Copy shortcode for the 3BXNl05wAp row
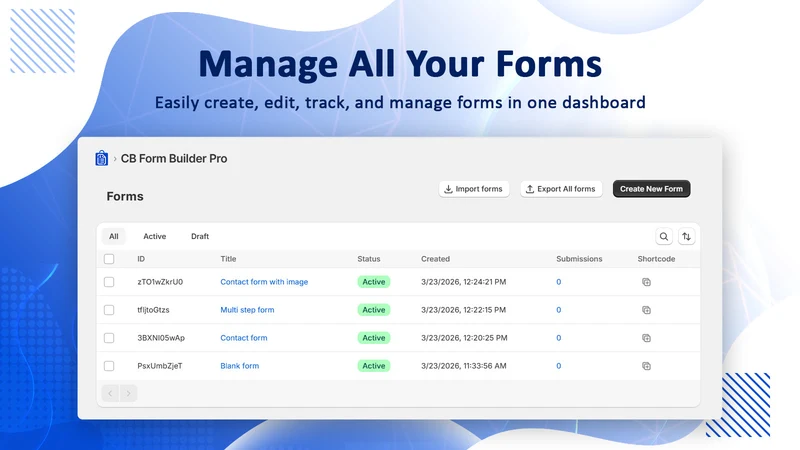The width and height of the screenshot is (800, 450). (646, 338)
